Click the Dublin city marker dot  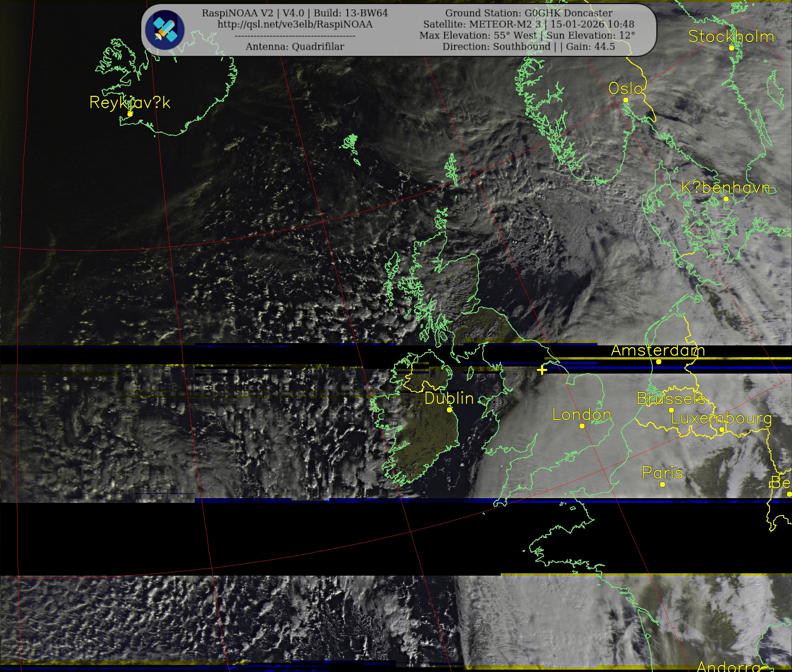[449, 410]
